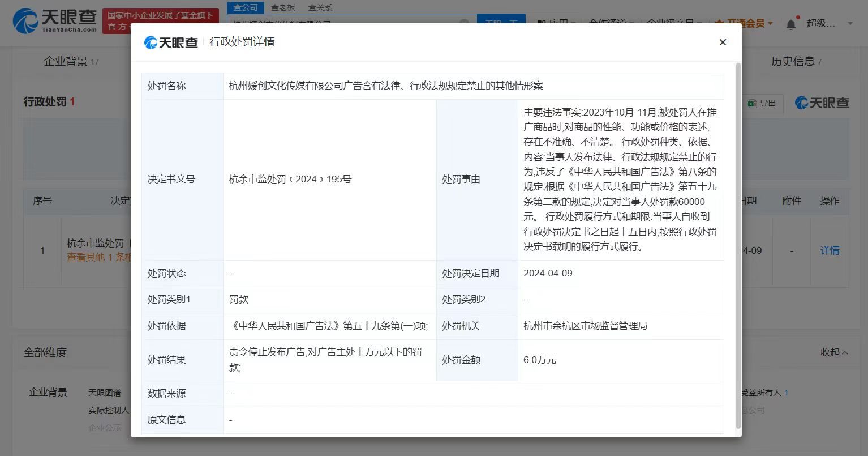Click the clear icon inside the search box
The width and height of the screenshot is (868, 456).
pos(465,21)
